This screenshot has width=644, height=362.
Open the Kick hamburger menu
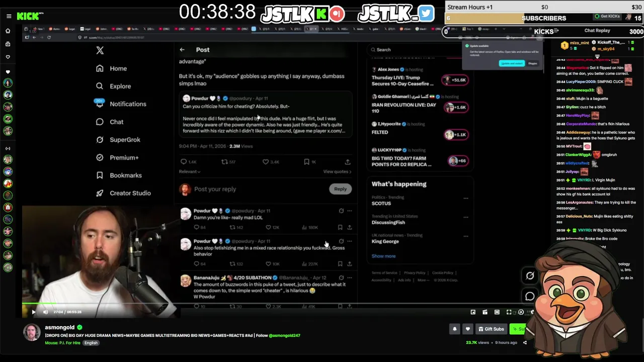(x=9, y=16)
